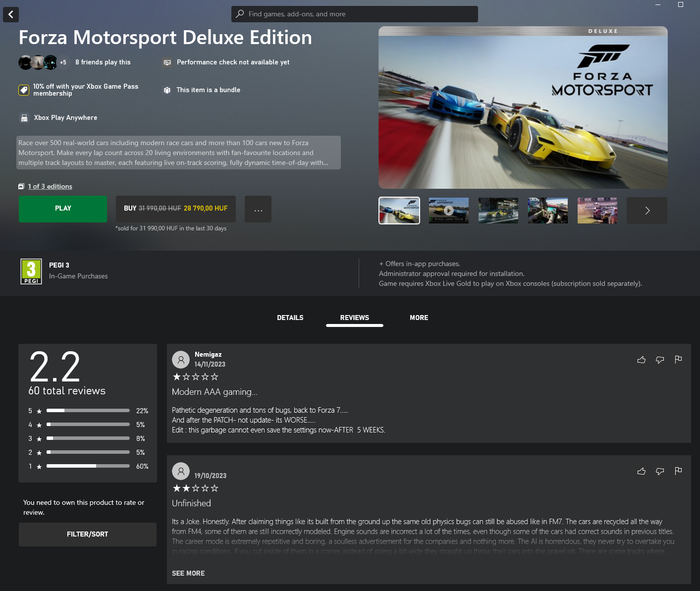Click the PEGI 3 rating badge
This screenshot has width=700, height=591.
pyautogui.click(x=31, y=271)
